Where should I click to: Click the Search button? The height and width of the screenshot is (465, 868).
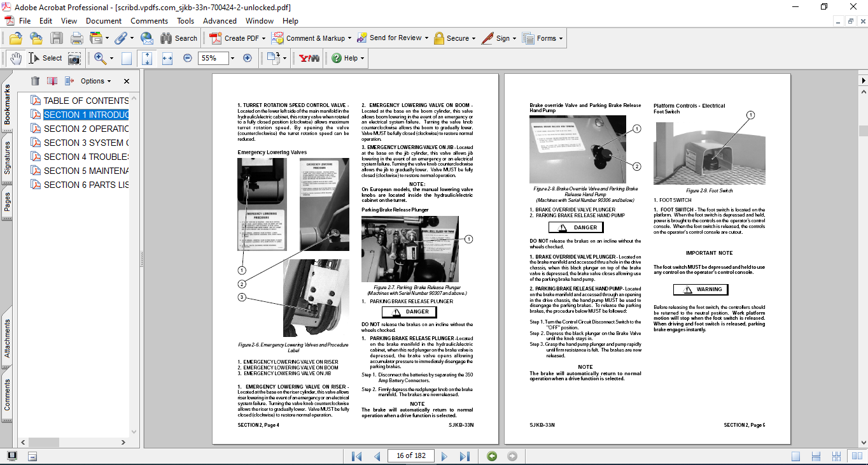[x=179, y=38]
